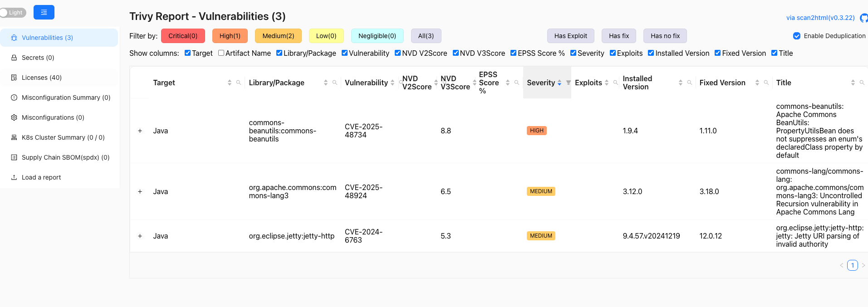
Task: Click the search icon in Installed Version column
Action: 690,83
